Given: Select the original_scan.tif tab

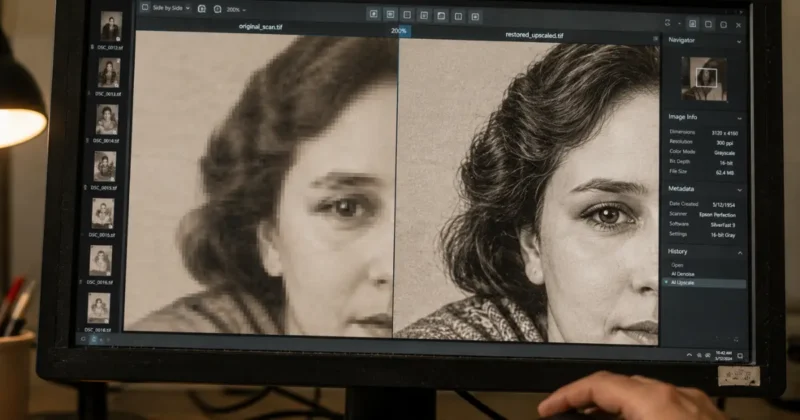Looking at the screenshot, I should 260,27.
